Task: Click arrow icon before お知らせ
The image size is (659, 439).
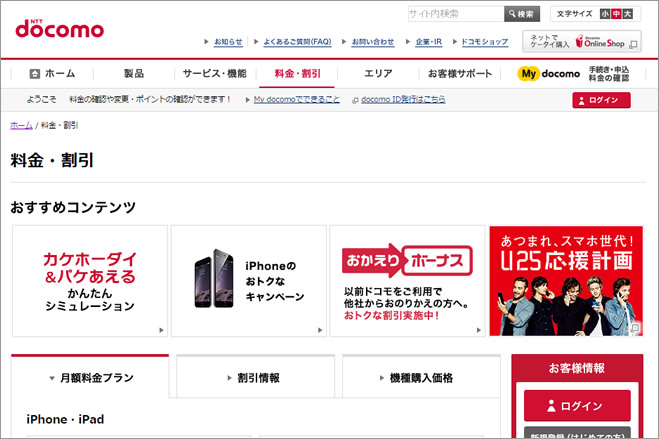Action: [x=206, y=42]
